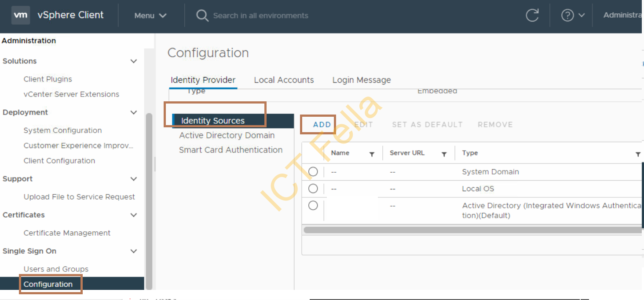Select the Local OS radio button
The width and height of the screenshot is (644, 300).
[313, 189]
